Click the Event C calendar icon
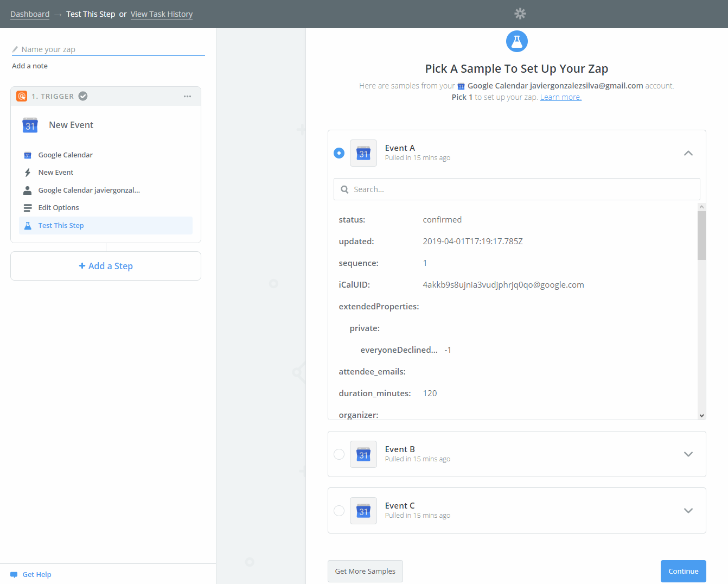Viewport: 728px width, 584px height. coord(363,511)
